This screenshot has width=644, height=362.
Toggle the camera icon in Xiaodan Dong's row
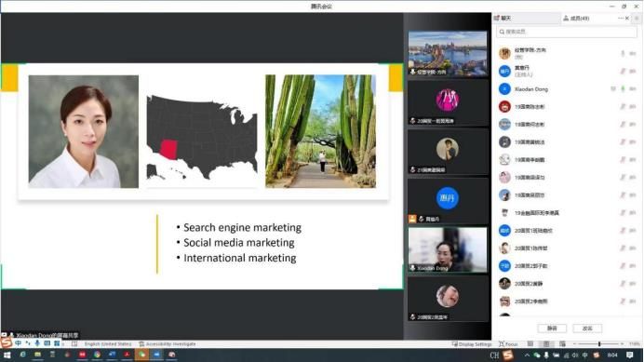point(633,88)
